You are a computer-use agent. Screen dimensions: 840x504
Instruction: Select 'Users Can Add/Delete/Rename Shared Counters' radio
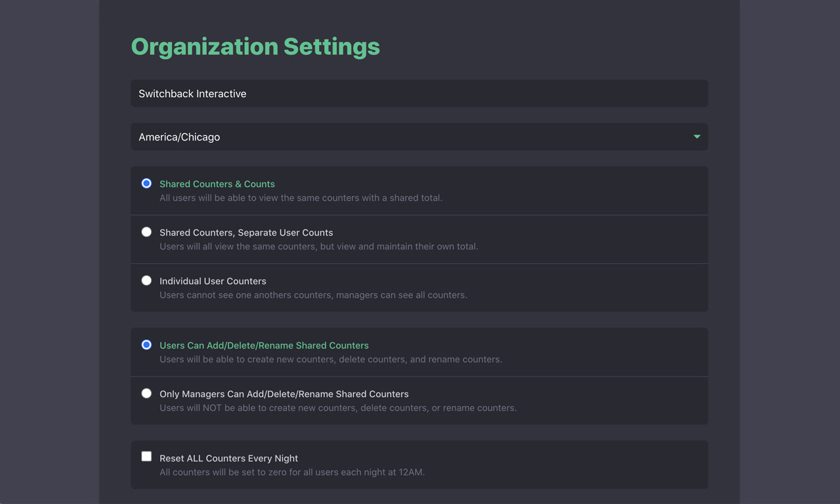(146, 345)
